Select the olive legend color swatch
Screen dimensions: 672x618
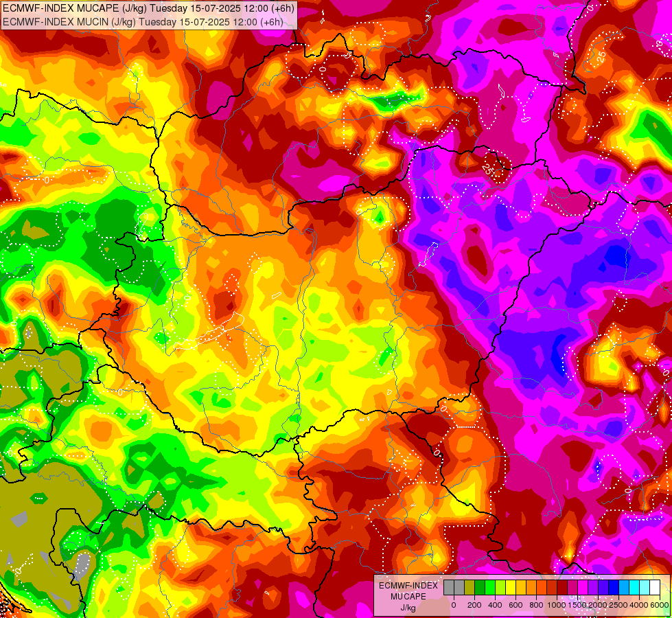470,588
